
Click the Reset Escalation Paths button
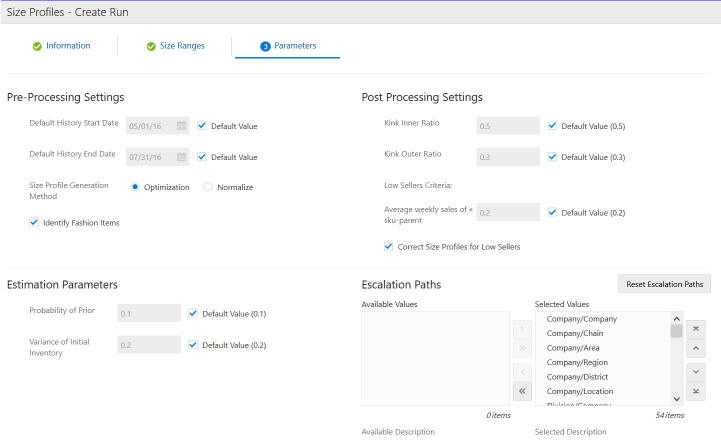click(x=664, y=284)
